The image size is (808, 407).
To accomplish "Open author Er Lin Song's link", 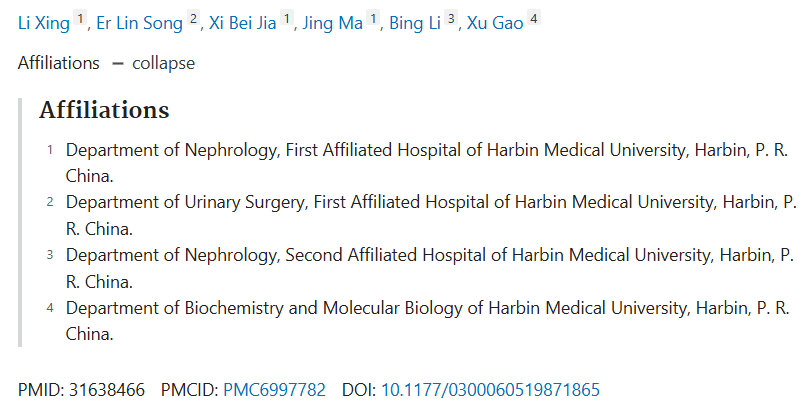I will (140, 23).
